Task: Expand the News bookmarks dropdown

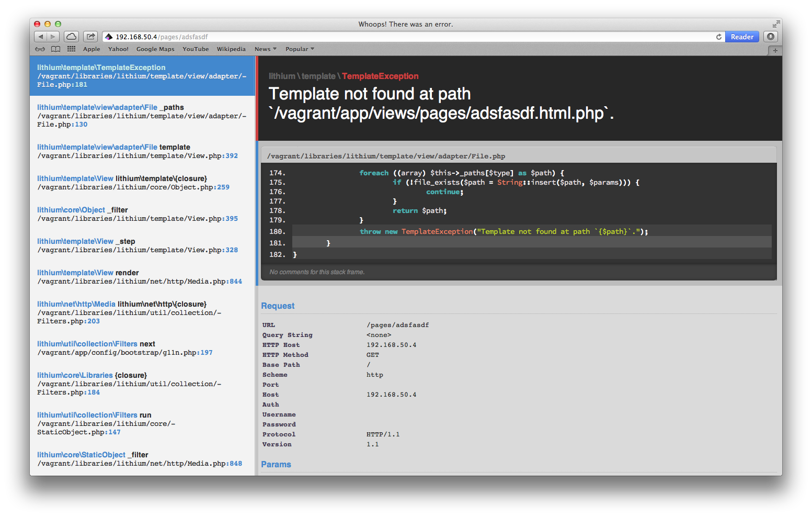Action: (x=266, y=49)
